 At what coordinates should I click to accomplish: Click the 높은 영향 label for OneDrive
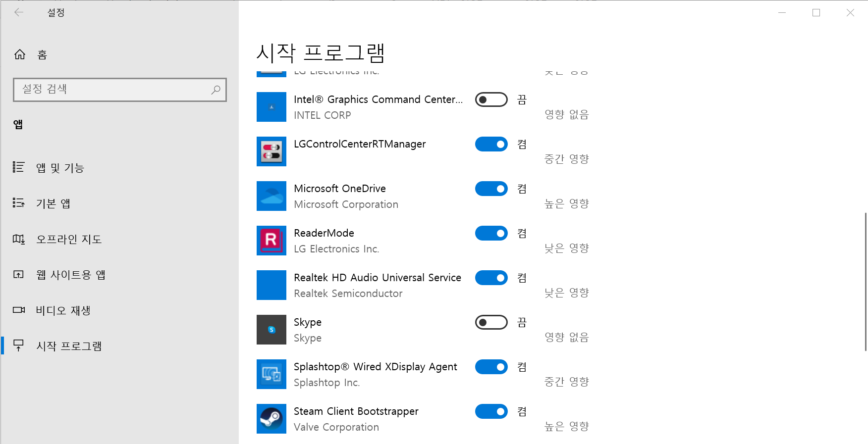point(567,203)
